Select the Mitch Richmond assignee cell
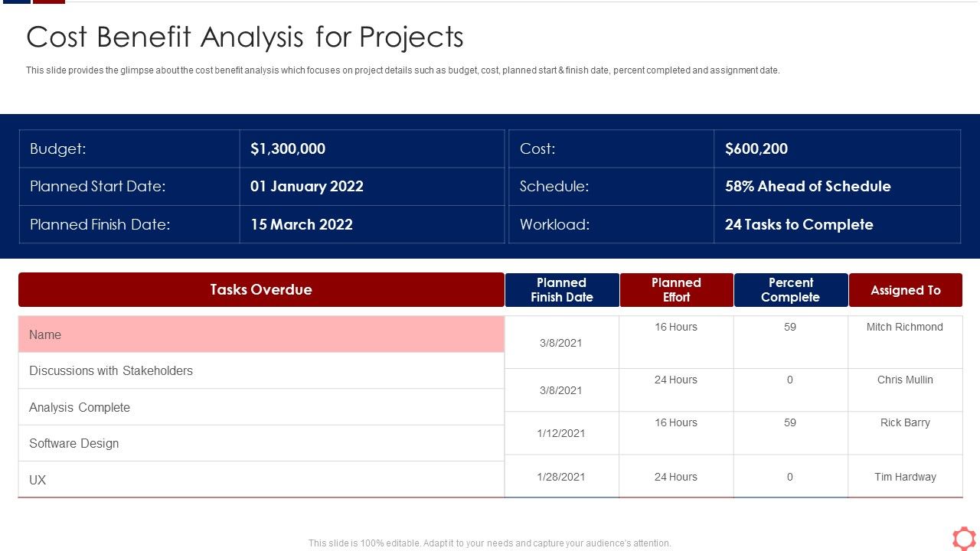 pos(905,327)
